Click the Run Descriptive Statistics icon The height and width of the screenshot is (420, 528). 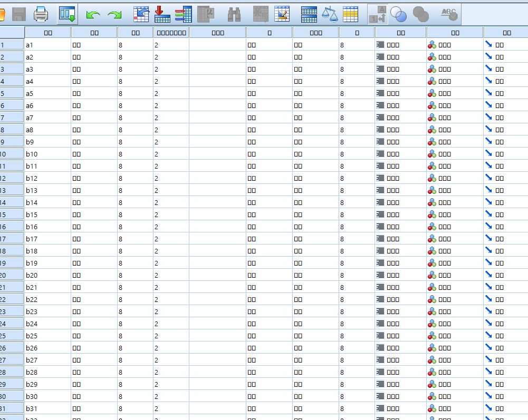click(206, 14)
